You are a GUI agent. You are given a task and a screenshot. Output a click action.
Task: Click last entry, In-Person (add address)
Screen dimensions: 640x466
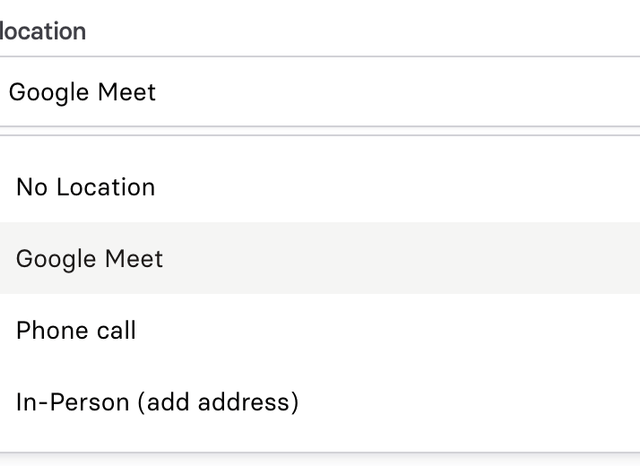coord(157,403)
